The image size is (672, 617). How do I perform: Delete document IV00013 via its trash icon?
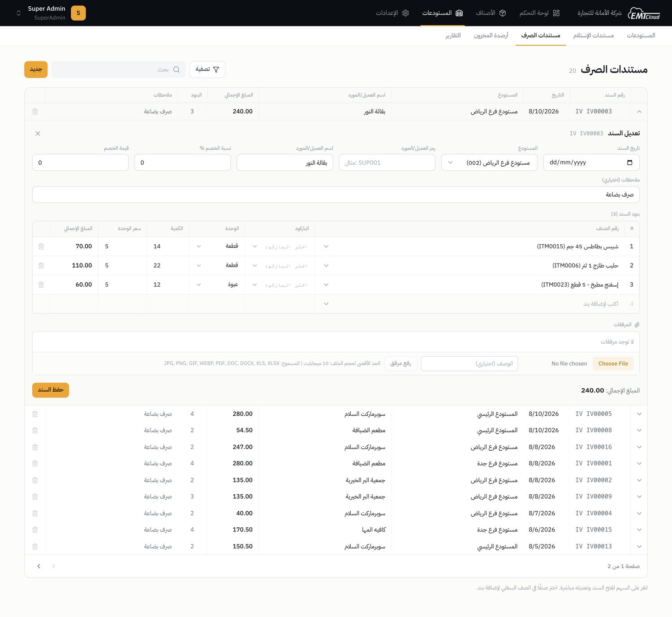[x=35, y=547]
